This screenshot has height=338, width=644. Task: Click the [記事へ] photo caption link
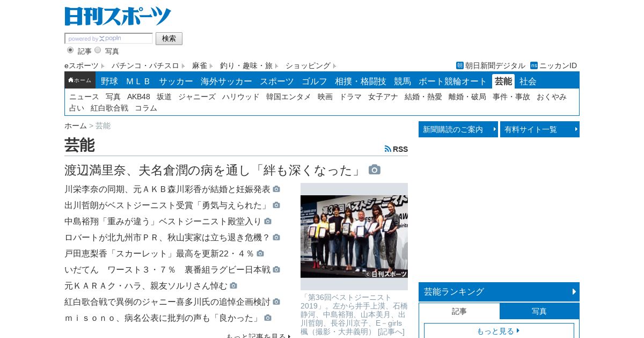391,332
